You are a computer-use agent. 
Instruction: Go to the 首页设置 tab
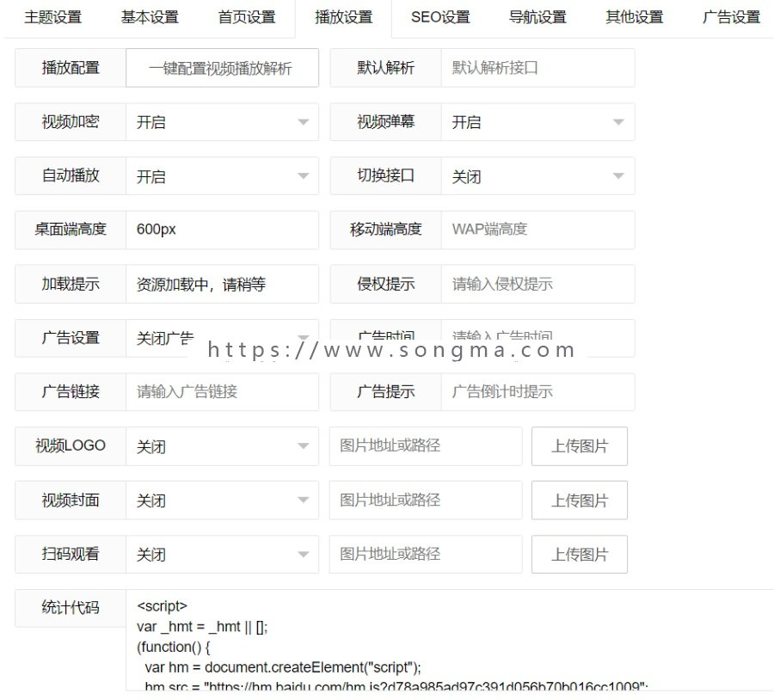click(x=247, y=18)
